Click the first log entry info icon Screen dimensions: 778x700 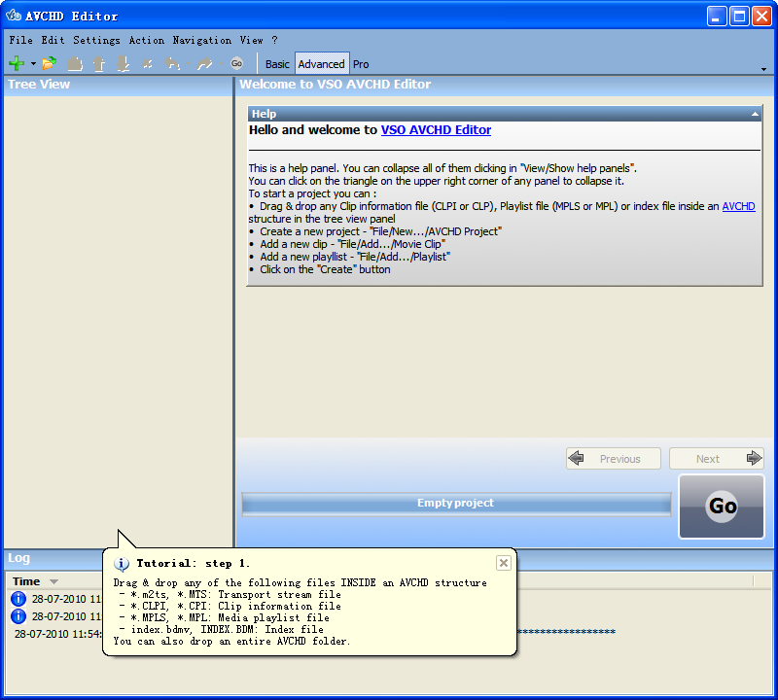[18, 599]
